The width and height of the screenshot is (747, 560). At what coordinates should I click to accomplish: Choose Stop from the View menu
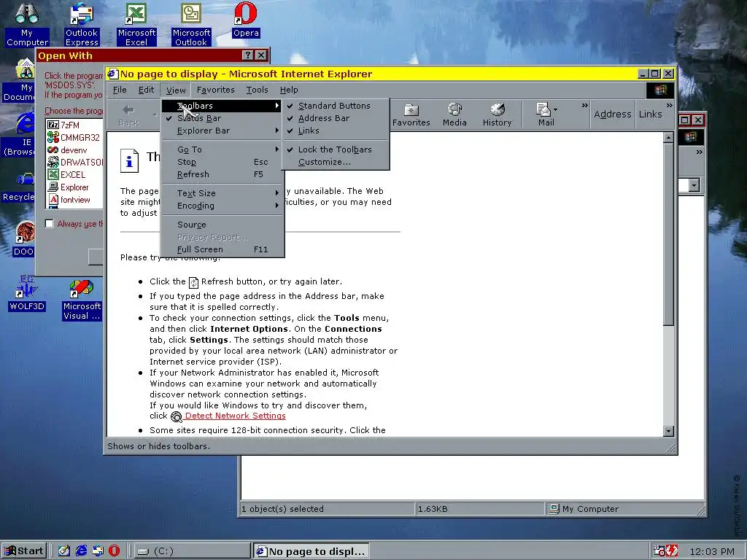[222, 162]
